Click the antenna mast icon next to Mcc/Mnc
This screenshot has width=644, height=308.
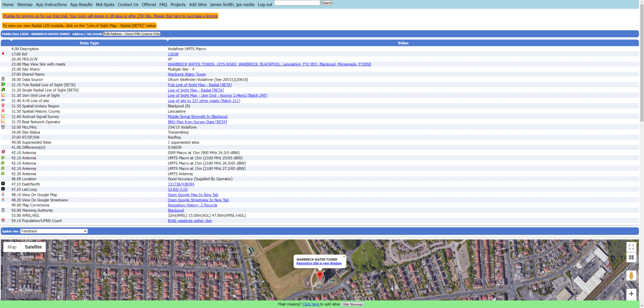pyautogui.click(x=3, y=127)
